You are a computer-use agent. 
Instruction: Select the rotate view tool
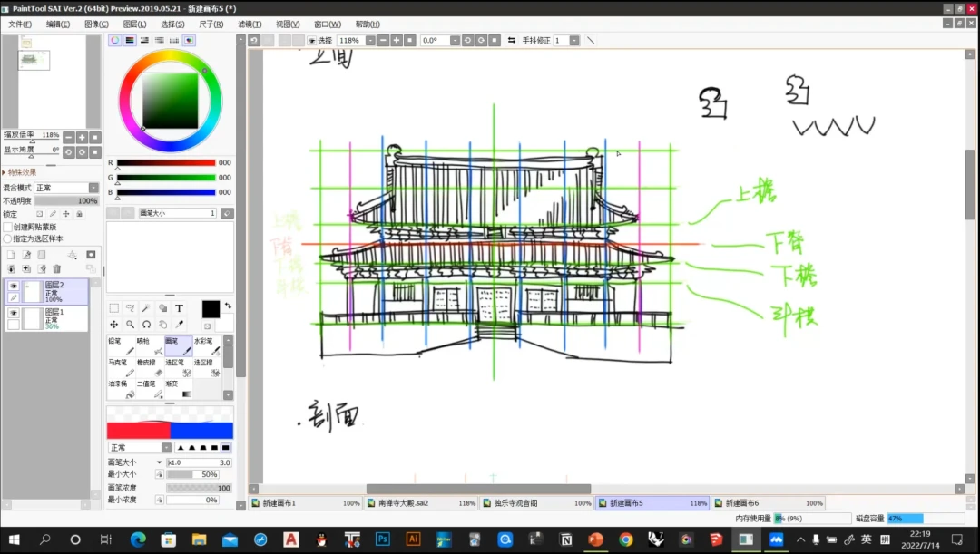click(146, 325)
